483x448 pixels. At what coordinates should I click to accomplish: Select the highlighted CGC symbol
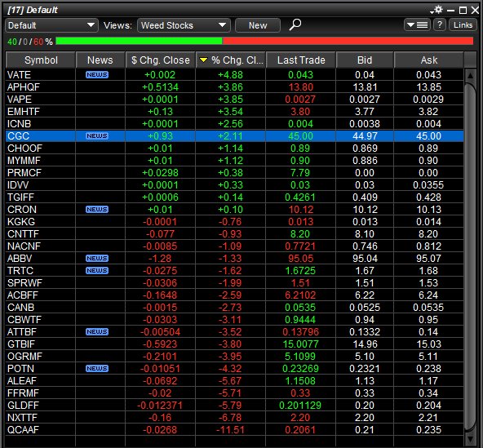click(18, 136)
